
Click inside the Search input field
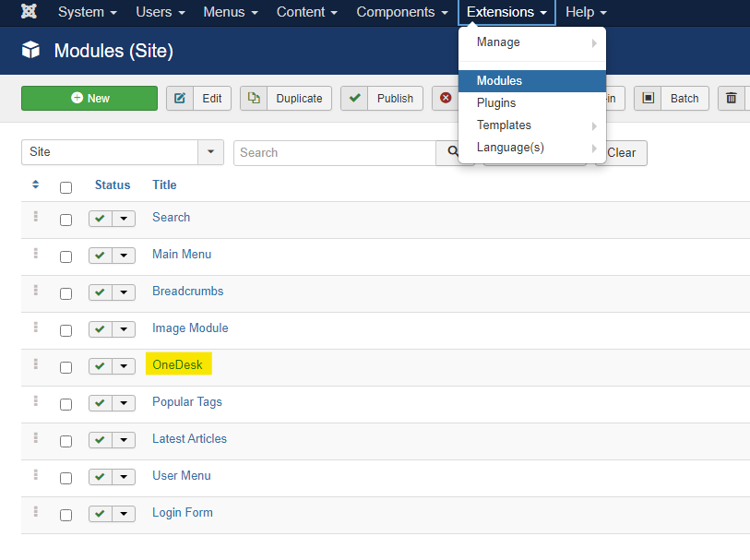(x=334, y=152)
